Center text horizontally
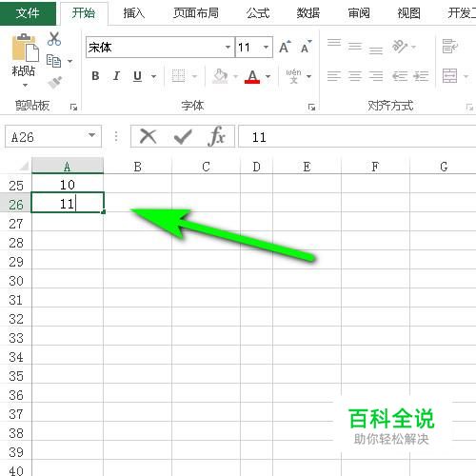476x476 pixels. pos(355,76)
